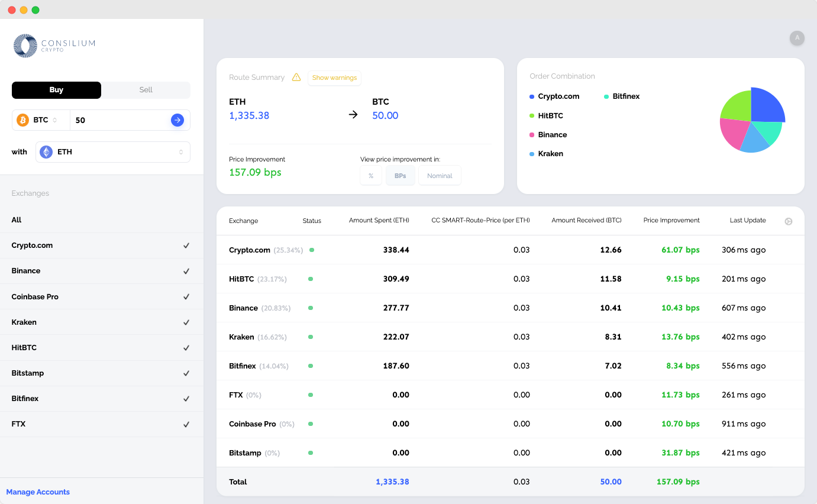Toggle Coinbase Pro exchange checkmark
Viewport: 817px width, 504px height.
click(x=186, y=297)
